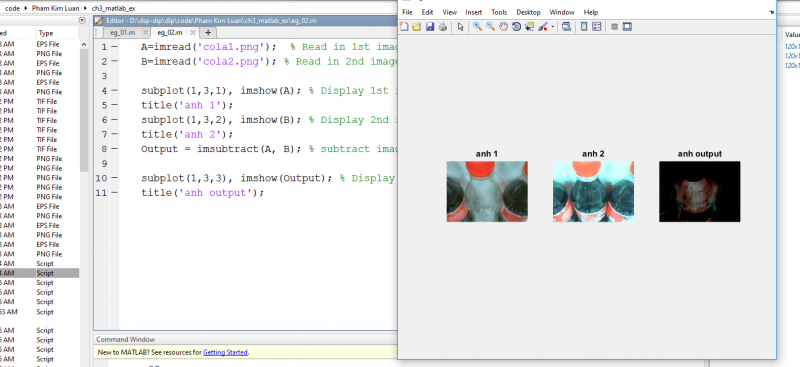Click 'cola1.png' string in line 1
The width and height of the screenshot is (800, 367).
(x=234, y=47)
